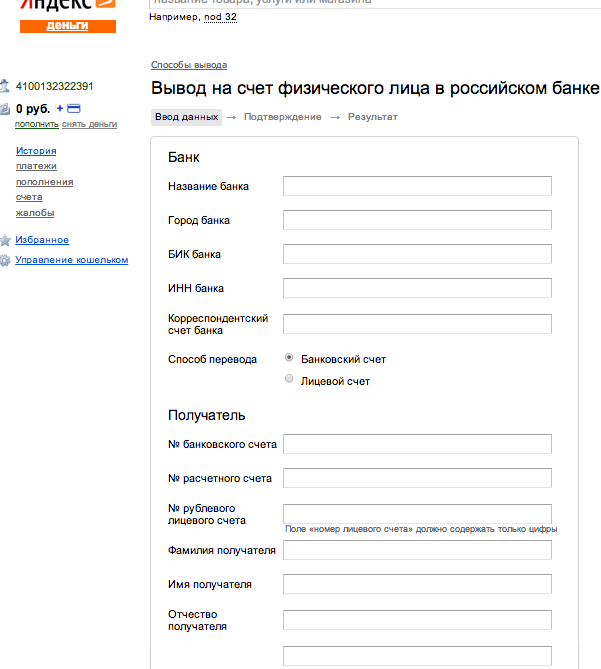Go to платежи in the sidebar
601x669 pixels.
click(x=36, y=166)
